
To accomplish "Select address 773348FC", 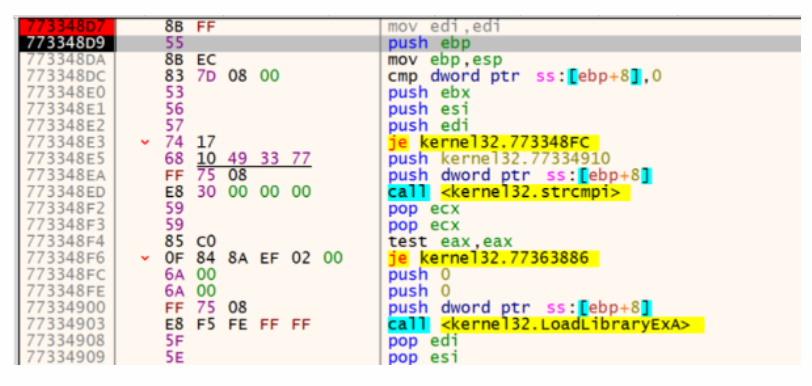I will point(66,274).
